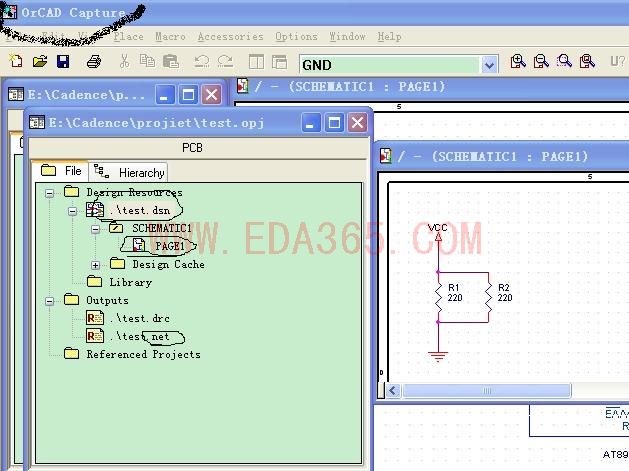Open the Options menu
629x471 pixels.
296,37
